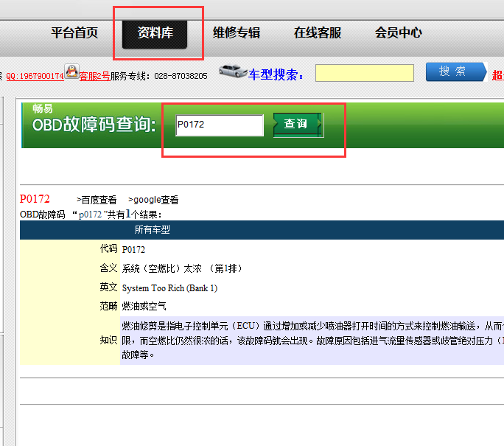The height and width of the screenshot is (446, 504).
Task: Open the >百度查看 link
Action: 97,200
